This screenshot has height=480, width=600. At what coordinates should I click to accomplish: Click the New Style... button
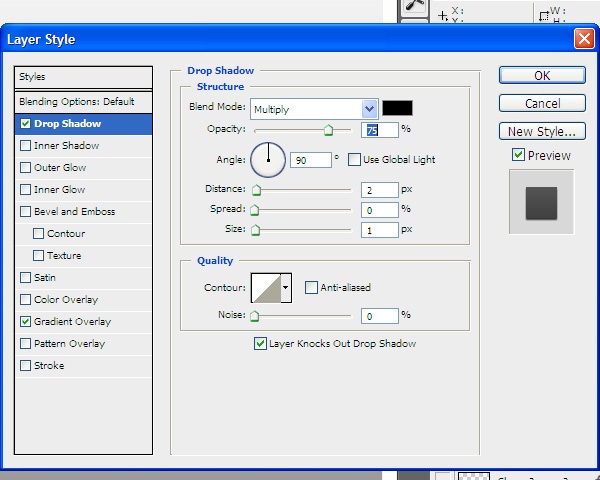[x=542, y=131]
